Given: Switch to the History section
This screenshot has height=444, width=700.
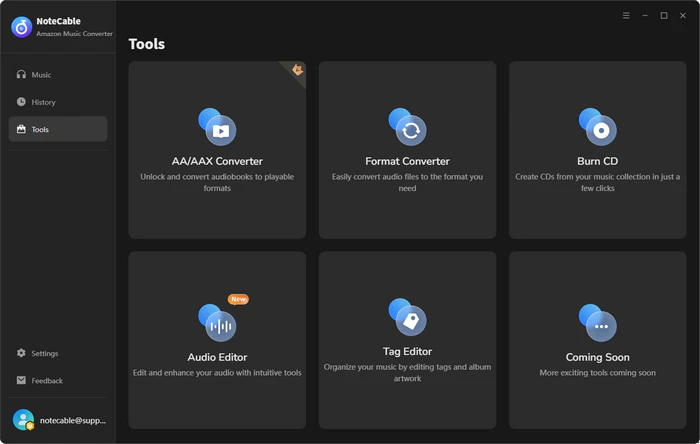Looking at the screenshot, I should pyautogui.click(x=58, y=102).
